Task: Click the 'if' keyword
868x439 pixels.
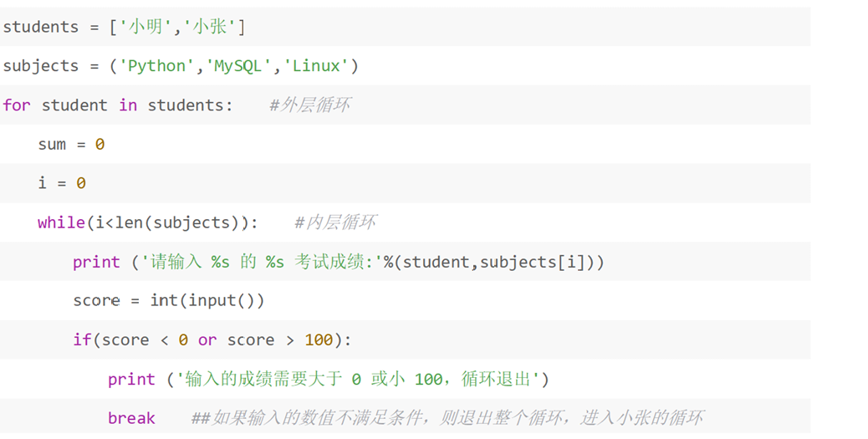Action: click(82, 339)
